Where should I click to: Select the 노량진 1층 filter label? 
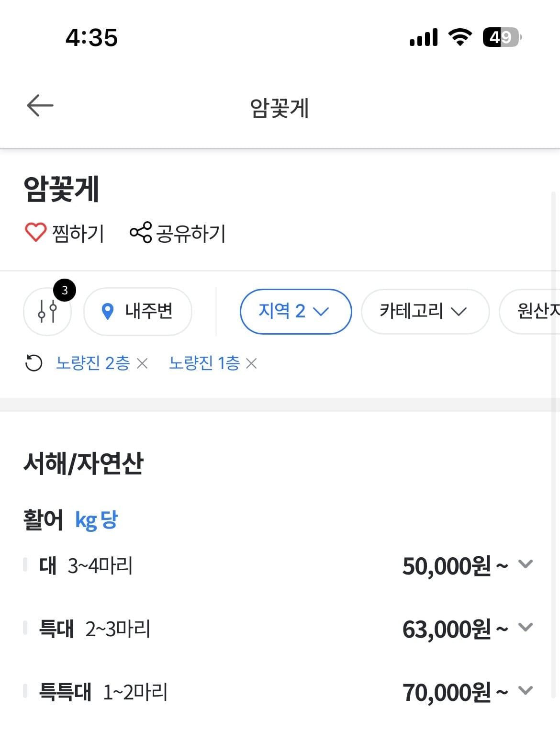[204, 363]
